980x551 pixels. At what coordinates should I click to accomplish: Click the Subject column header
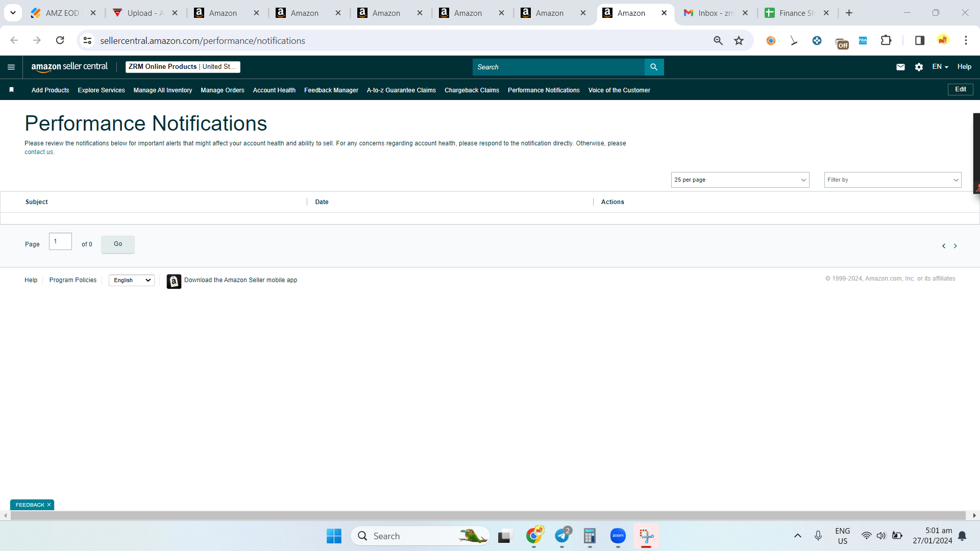(37, 202)
